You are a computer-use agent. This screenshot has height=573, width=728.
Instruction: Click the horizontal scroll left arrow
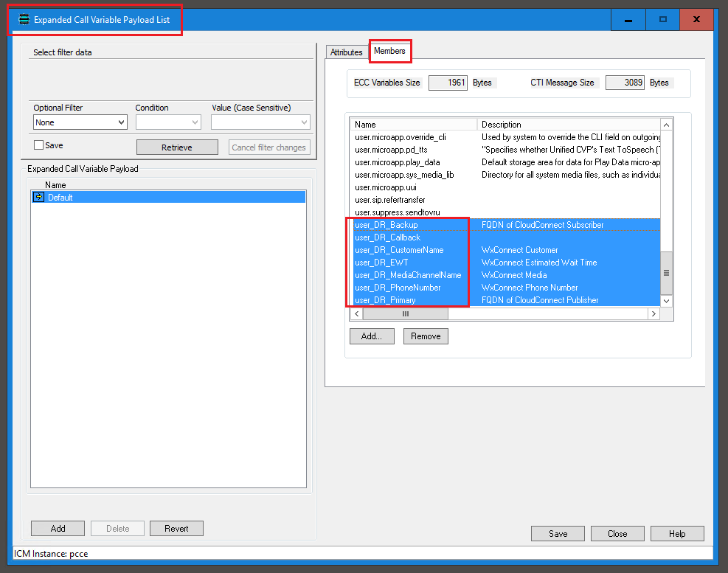(x=356, y=314)
